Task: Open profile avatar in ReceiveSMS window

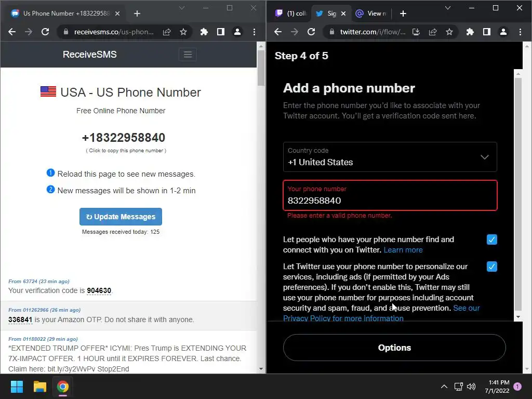Action: 237,32
